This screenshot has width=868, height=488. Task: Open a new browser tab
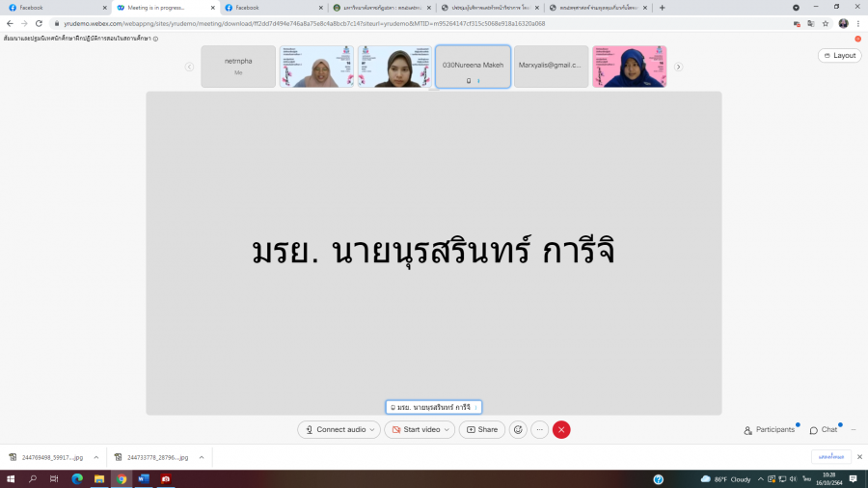[x=662, y=7]
